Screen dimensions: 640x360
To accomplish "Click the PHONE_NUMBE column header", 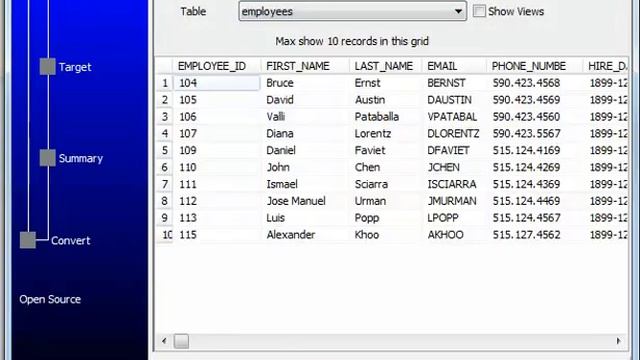I will coord(535,66).
